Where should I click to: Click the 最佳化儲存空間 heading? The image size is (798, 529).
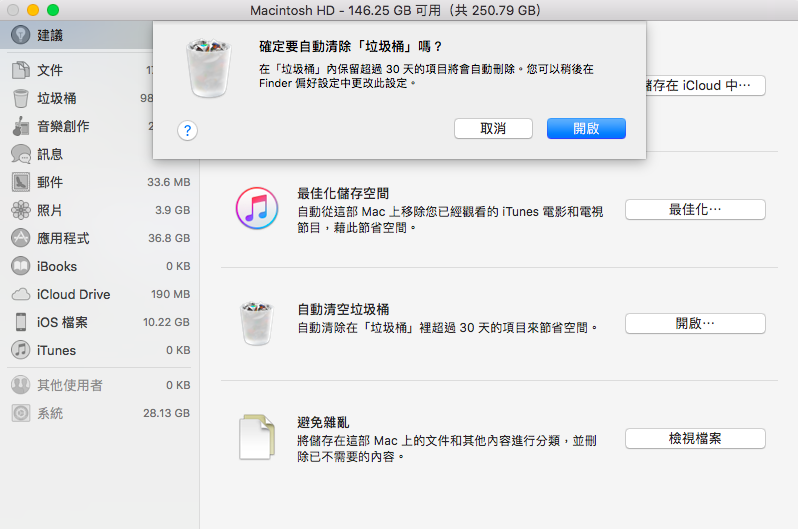343,193
